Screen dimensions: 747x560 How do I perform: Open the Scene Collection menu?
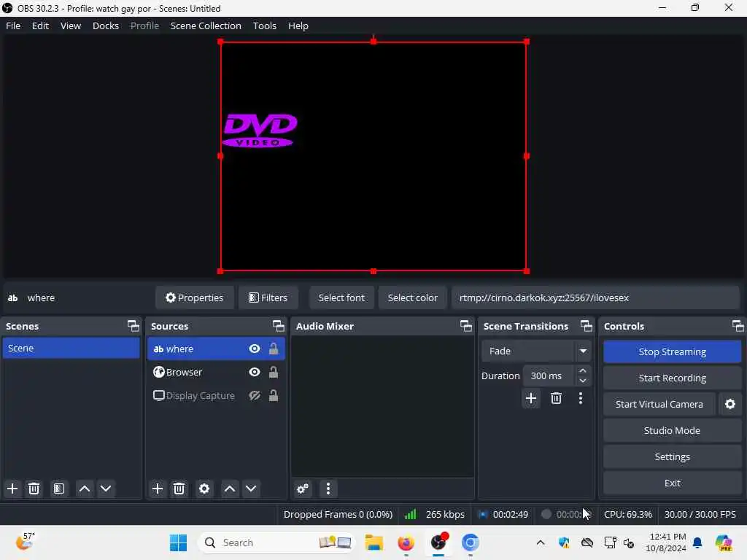coord(206,26)
